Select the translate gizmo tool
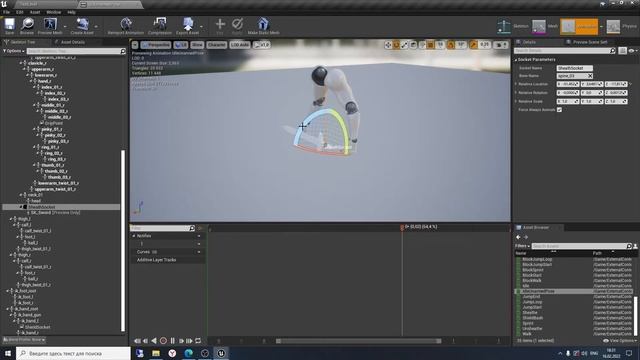 388,45
